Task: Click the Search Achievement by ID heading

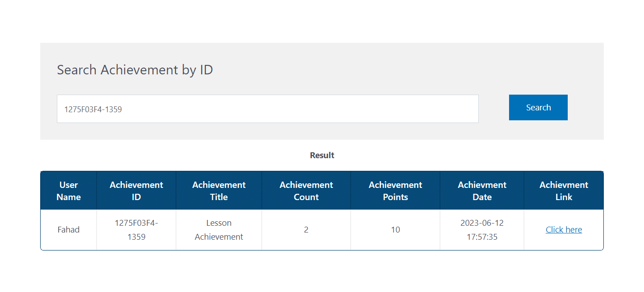Action: coord(135,70)
